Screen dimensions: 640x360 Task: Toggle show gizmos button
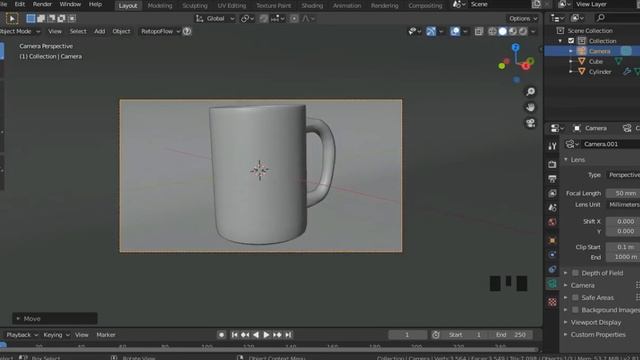click(x=431, y=31)
